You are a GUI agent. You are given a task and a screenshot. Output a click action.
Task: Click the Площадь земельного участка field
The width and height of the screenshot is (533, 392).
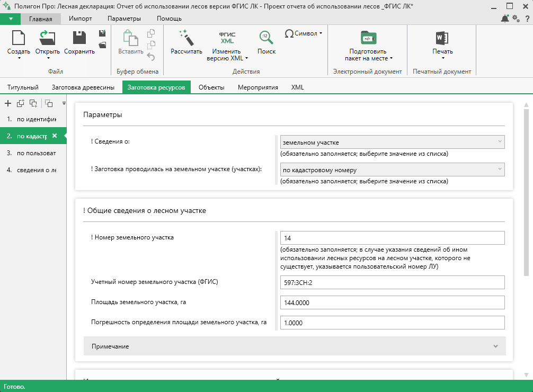tap(392, 302)
